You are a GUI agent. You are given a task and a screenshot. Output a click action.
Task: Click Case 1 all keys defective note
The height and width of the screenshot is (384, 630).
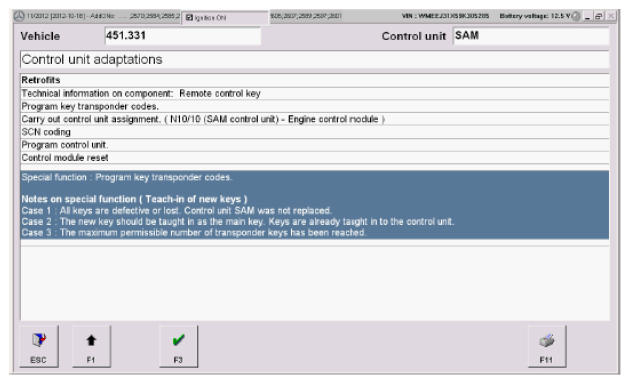pos(177,211)
